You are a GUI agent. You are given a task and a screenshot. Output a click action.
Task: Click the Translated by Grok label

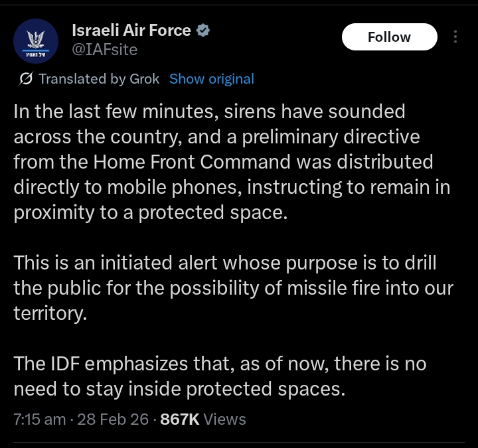pyautogui.click(x=99, y=79)
